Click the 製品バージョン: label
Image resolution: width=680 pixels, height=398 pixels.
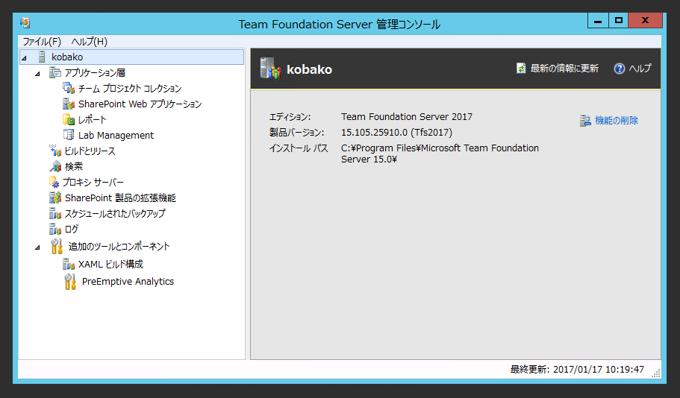[297, 132]
